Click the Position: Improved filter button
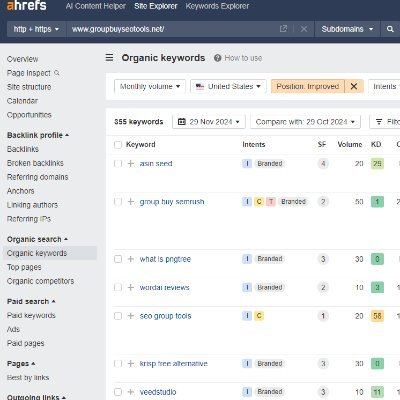Image resolution: width=400 pixels, height=400 pixels. point(308,86)
